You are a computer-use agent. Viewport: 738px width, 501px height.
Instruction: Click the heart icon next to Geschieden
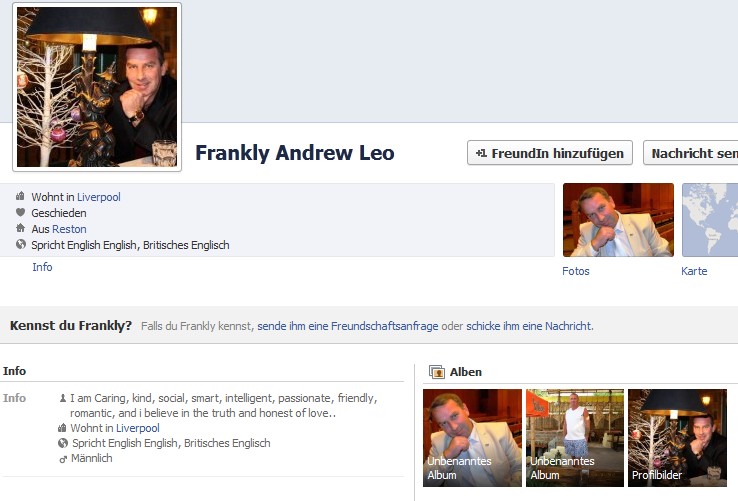pos(20,212)
